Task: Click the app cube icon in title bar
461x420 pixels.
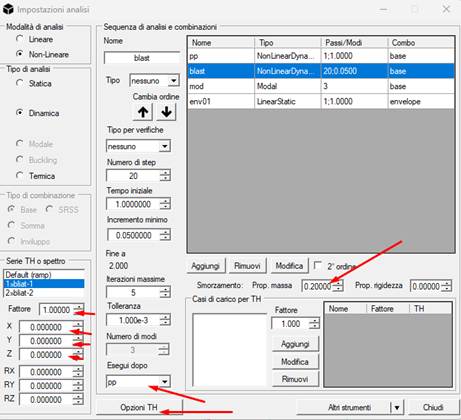Action: click(8, 9)
